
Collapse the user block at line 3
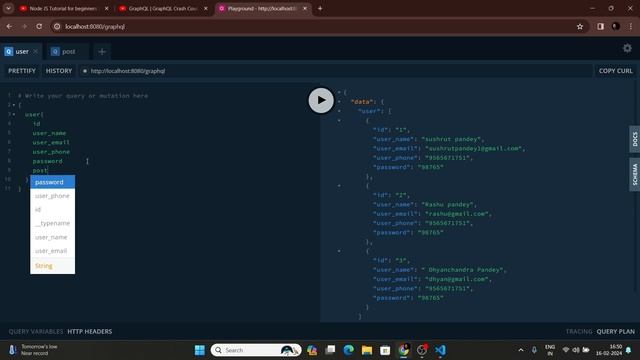point(14,115)
